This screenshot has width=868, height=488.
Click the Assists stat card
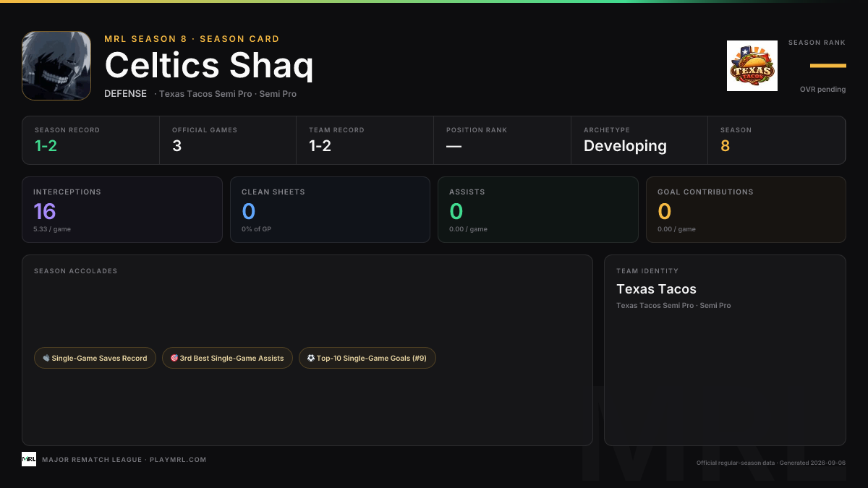pos(538,210)
